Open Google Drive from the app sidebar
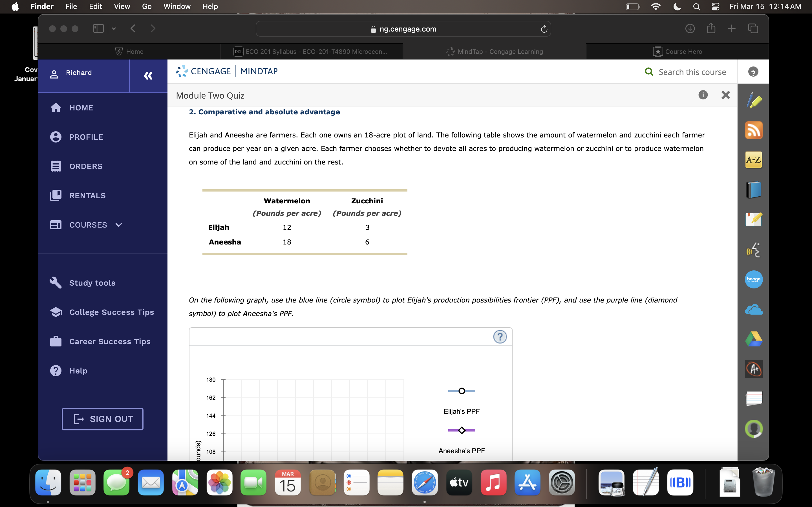Image resolution: width=812 pixels, height=507 pixels. coord(754,339)
